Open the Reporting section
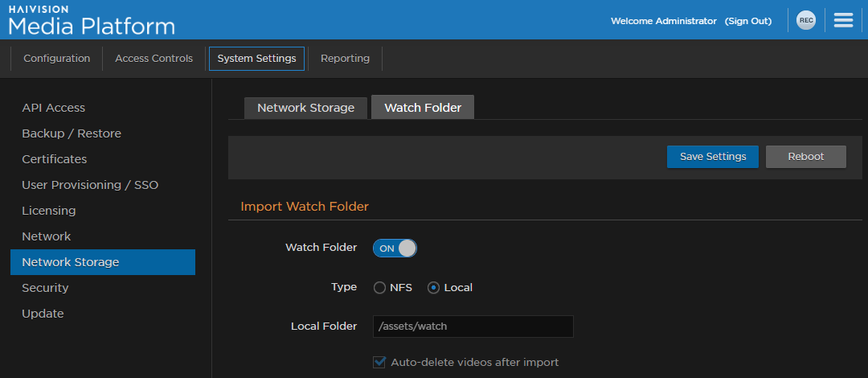Image resolution: width=868 pixels, height=378 pixels. coord(345,59)
